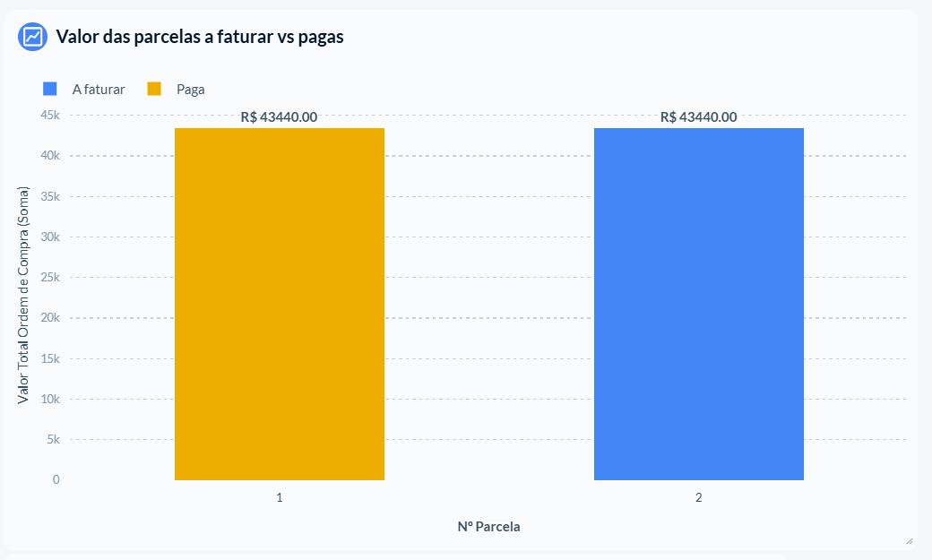Click the blue A faturar legend swatch
Viewport: 932px width, 560px height.
[50, 90]
